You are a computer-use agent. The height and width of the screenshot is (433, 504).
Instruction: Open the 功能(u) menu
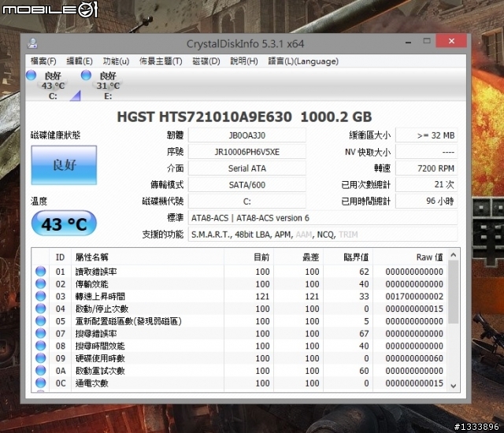tap(116, 61)
